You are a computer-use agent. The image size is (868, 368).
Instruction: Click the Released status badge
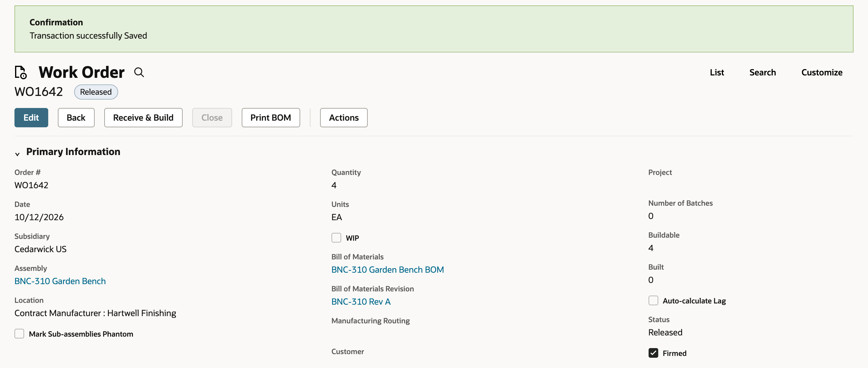(x=96, y=92)
